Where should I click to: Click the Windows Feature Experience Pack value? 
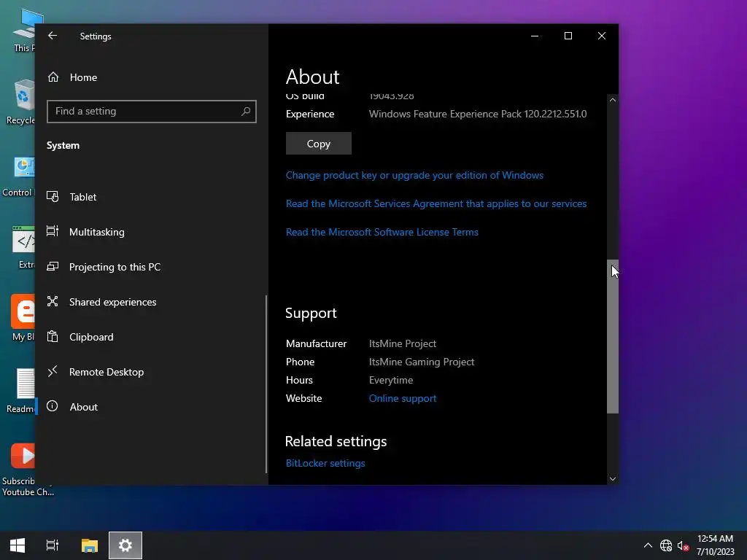click(x=478, y=114)
